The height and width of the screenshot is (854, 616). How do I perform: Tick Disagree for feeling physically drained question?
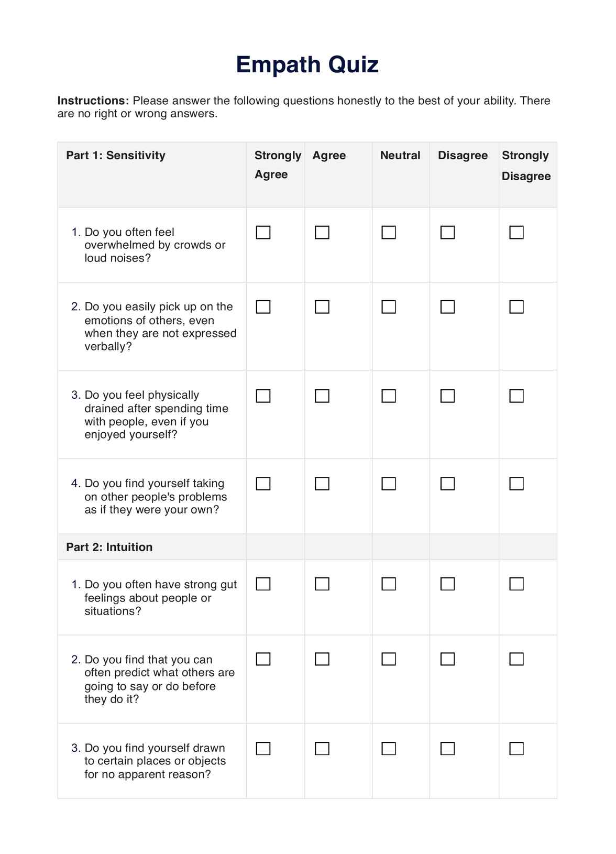(x=447, y=396)
